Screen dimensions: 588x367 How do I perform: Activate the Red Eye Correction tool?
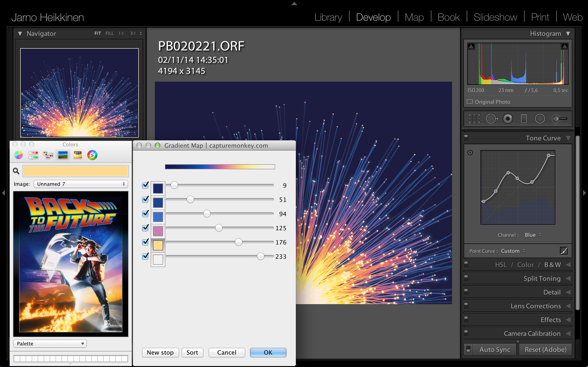(x=508, y=119)
